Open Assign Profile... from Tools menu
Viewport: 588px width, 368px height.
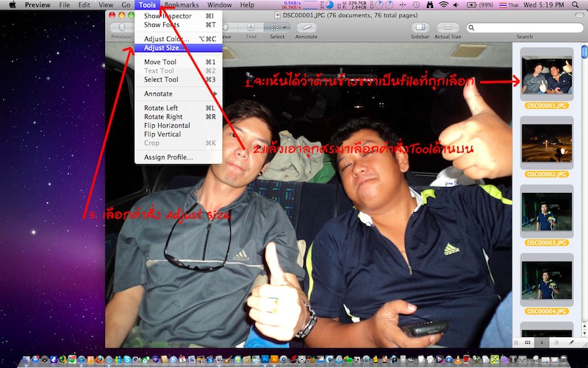click(178, 158)
